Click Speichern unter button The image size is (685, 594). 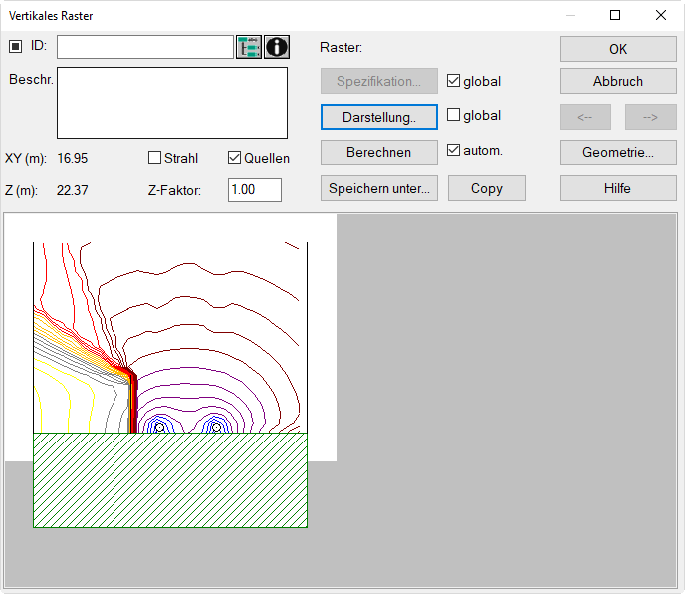tap(379, 188)
